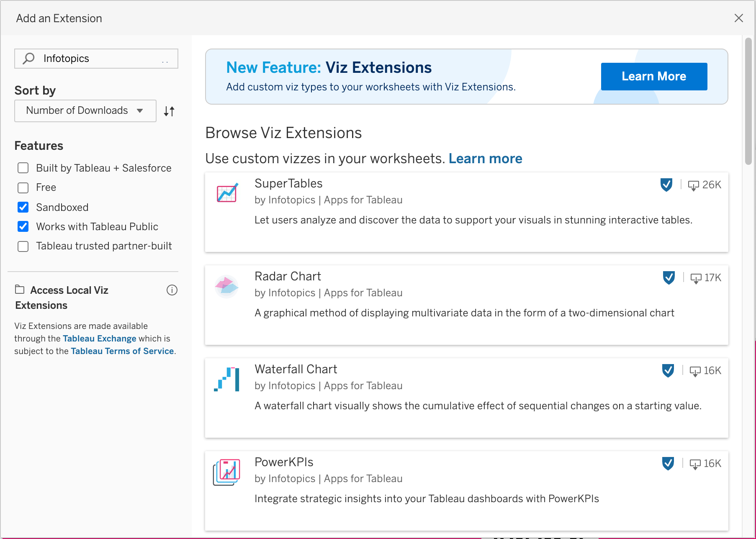This screenshot has height=539, width=756.
Task: Click the Radar Chart extension icon
Action: tap(226, 286)
